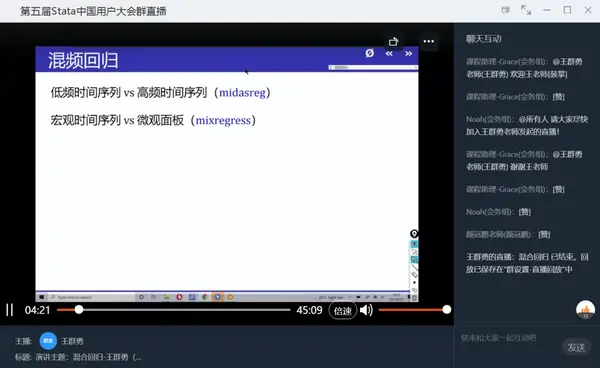Click the highlighted active app in shared taskbar

coord(217,297)
